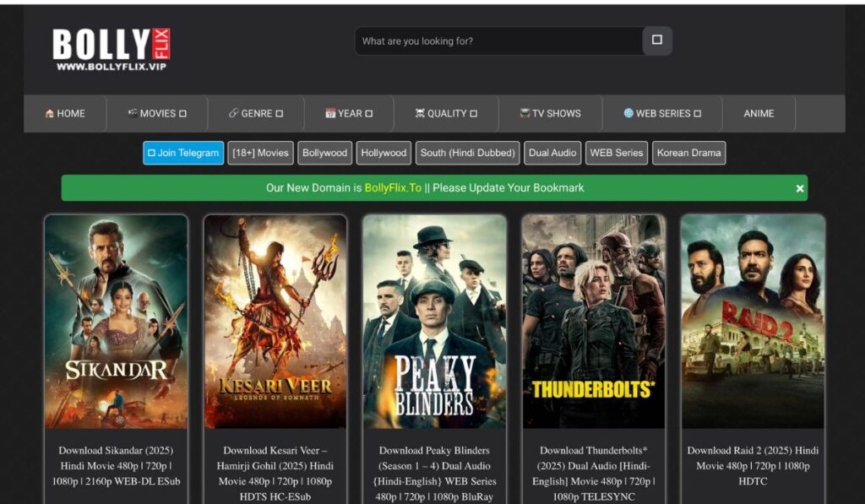The height and width of the screenshot is (504, 865).
Task: Expand the WEB SERIES dropdown menu
Action: [x=662, y=114]
